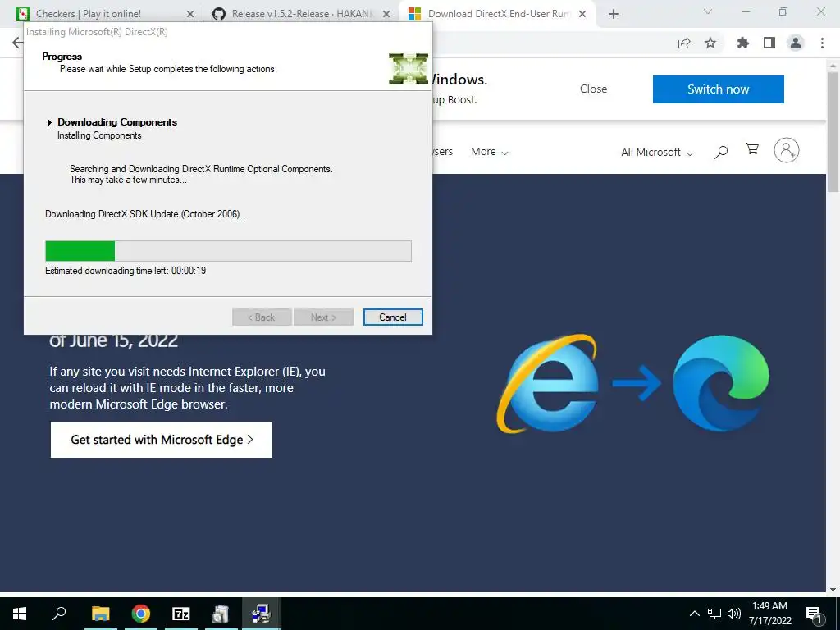Open the Microsoft site search icon

pyautogui.click(x=721, y=152)
